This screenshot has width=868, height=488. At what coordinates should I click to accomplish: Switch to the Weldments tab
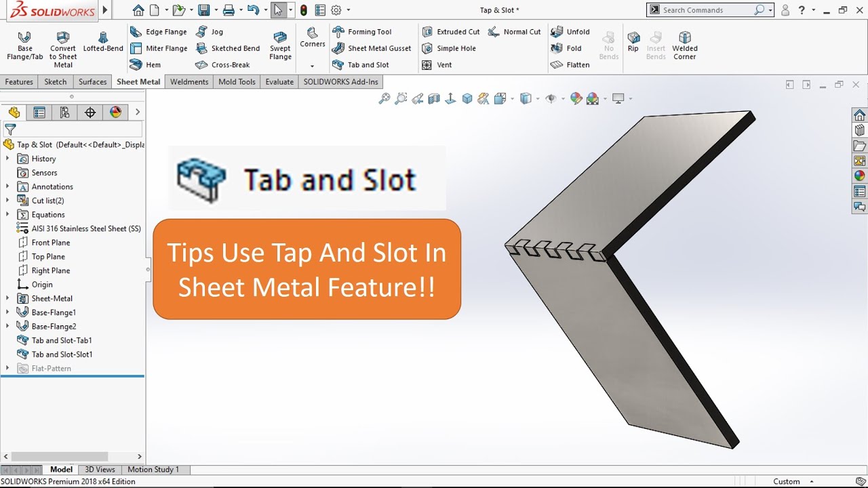tap(189, 82)
